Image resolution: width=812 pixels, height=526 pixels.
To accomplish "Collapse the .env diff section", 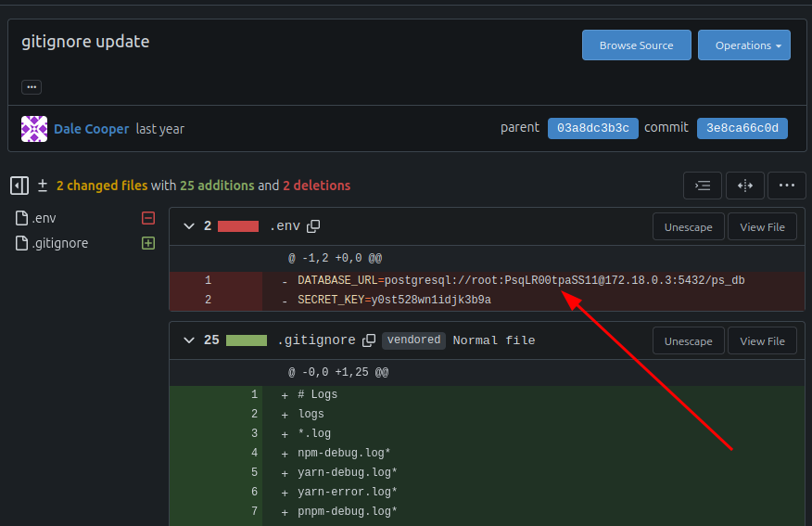I will (189, 226).
